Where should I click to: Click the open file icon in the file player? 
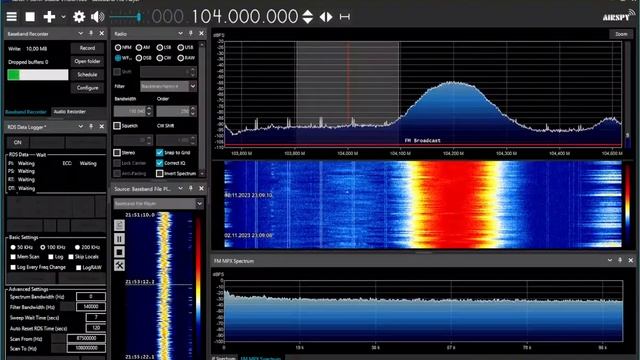[x=119, y=225]
